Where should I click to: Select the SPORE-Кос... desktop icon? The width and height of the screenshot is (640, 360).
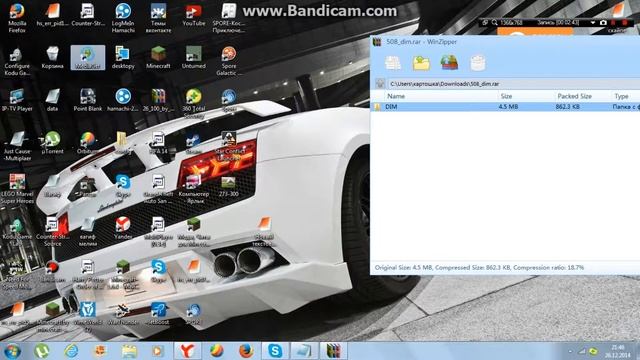pos(229,18)
